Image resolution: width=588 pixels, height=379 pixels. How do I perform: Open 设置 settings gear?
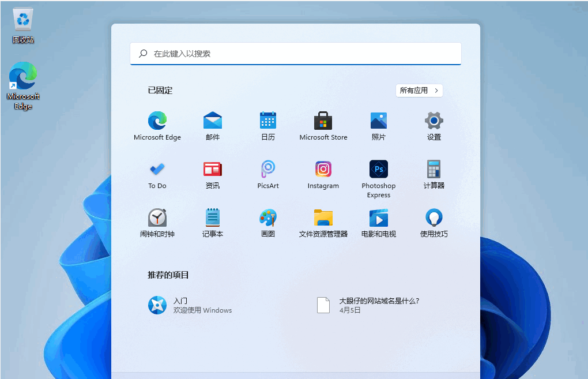coord(434,126)
